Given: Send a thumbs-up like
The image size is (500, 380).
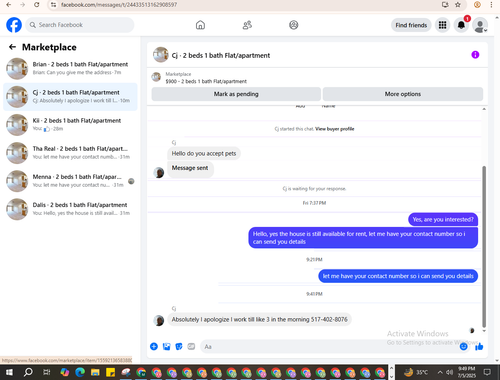Looking at the screenshot, I should (x=479, y=347).
